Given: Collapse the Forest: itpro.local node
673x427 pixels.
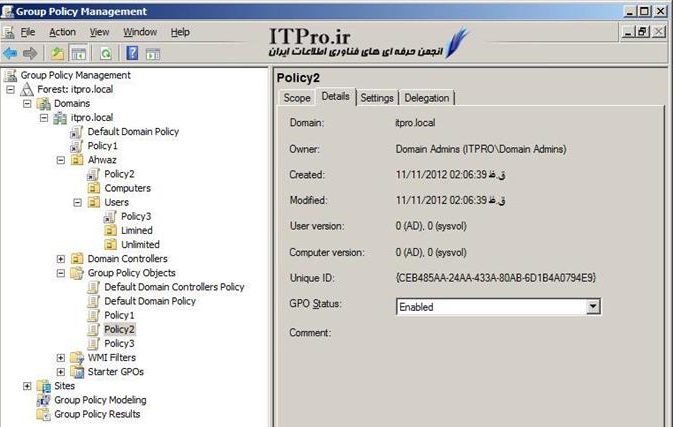Looking at the screenshot, I should (x=11, y=89).
